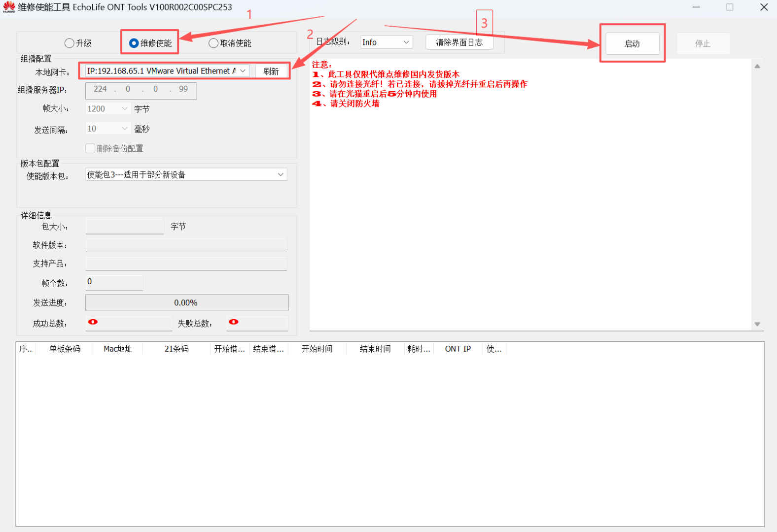Viewport: 777px width, 532px height.
Task: Sort by 序.. column header
Action: pos(26,349)
